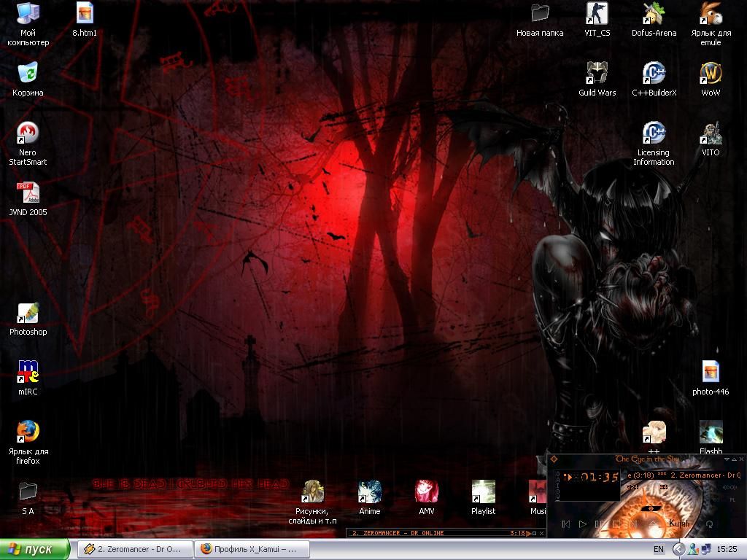This screenshot has height=560, width=747.
Task: Click the Winamp play button
Action: (x=583, y=524)
